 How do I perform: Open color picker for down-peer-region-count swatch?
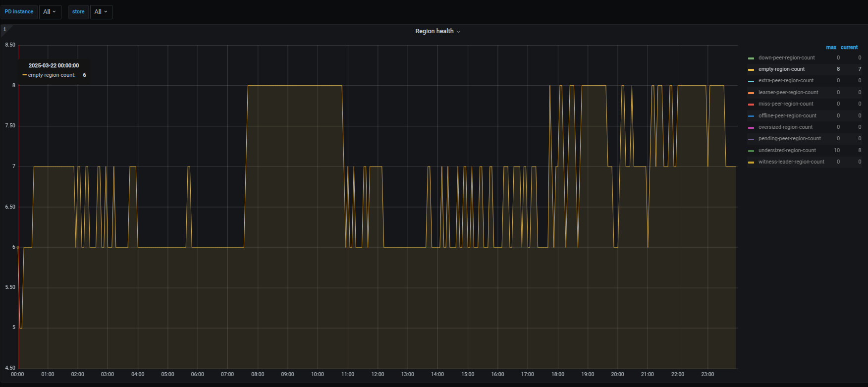point(751,58)
